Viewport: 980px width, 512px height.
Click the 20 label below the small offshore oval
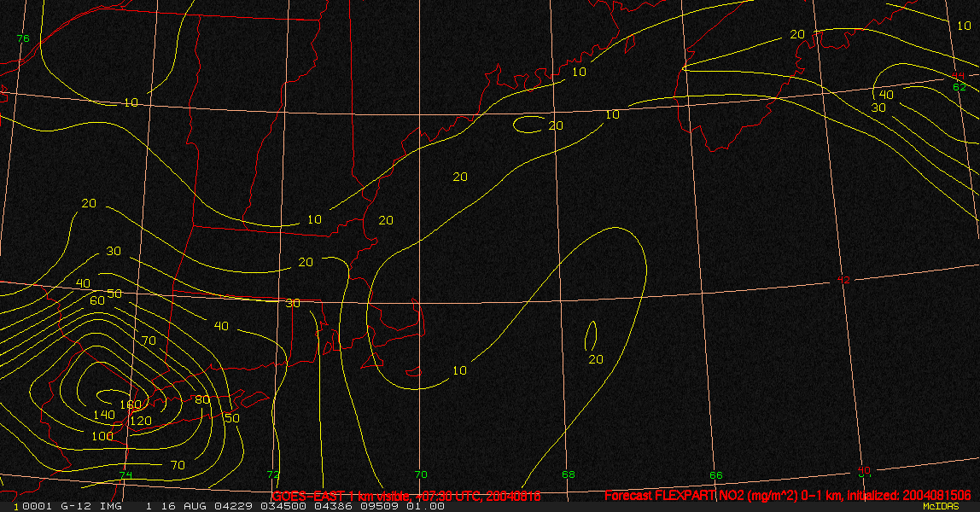pos(596,359)
